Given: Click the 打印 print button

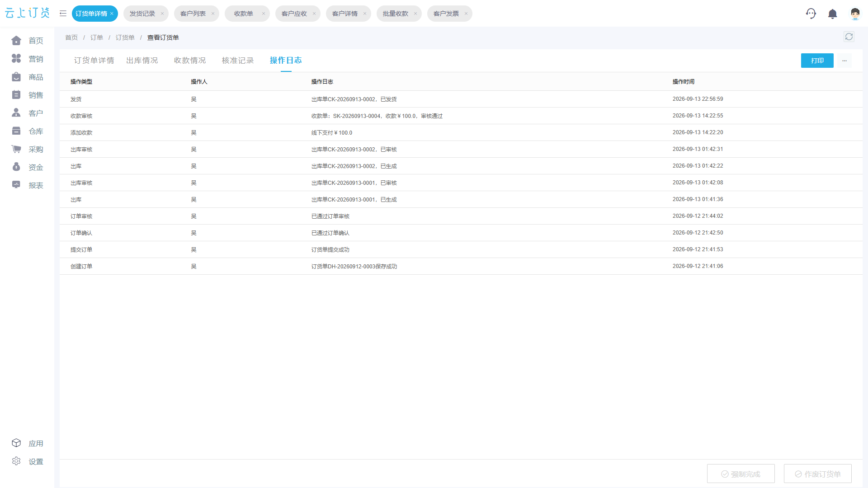Looking at the screenshot, I should tap(817, 61).
